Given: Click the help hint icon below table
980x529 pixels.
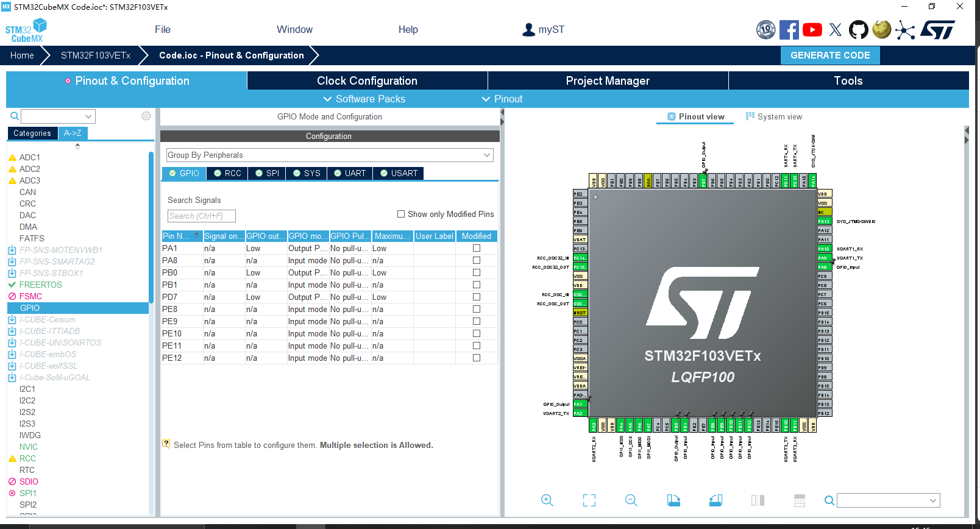Looking at the screenshot, I should click(166, 444).
